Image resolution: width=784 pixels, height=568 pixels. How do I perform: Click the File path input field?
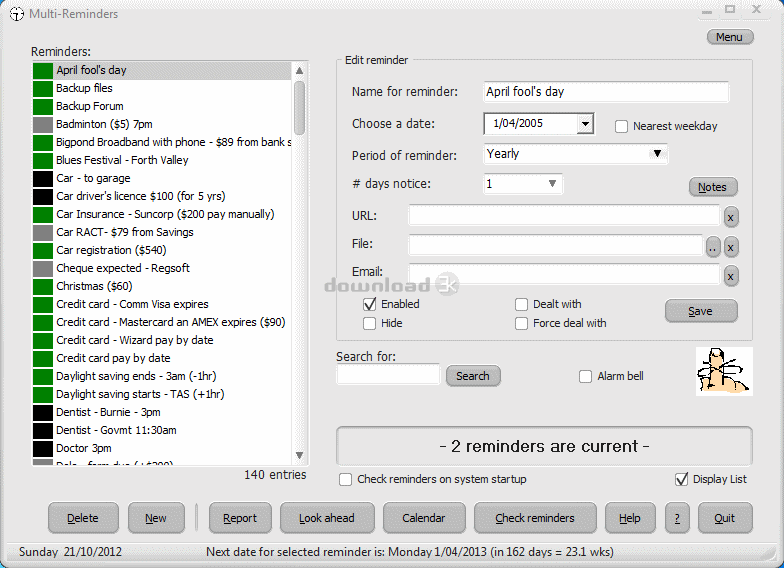556,245
